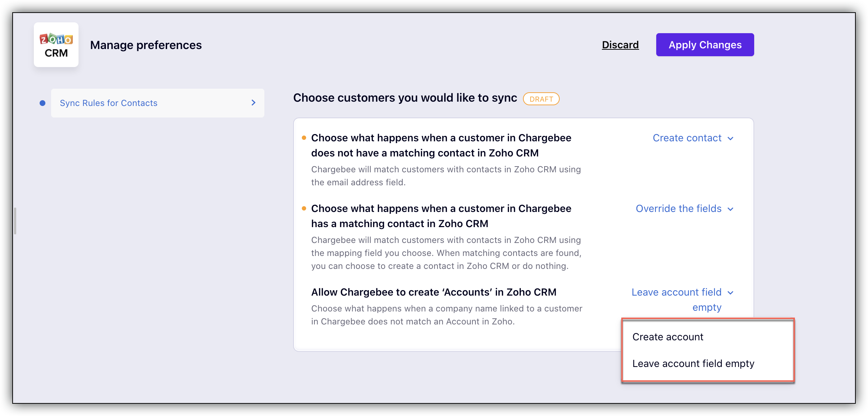
Task: Click the left edge scrollbar handle
Action: (15, 221)
